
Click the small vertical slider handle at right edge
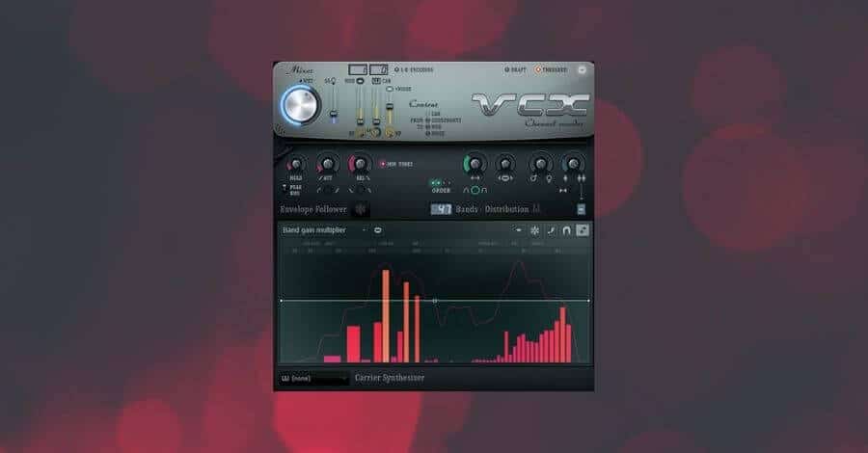[x=581, y=209]
